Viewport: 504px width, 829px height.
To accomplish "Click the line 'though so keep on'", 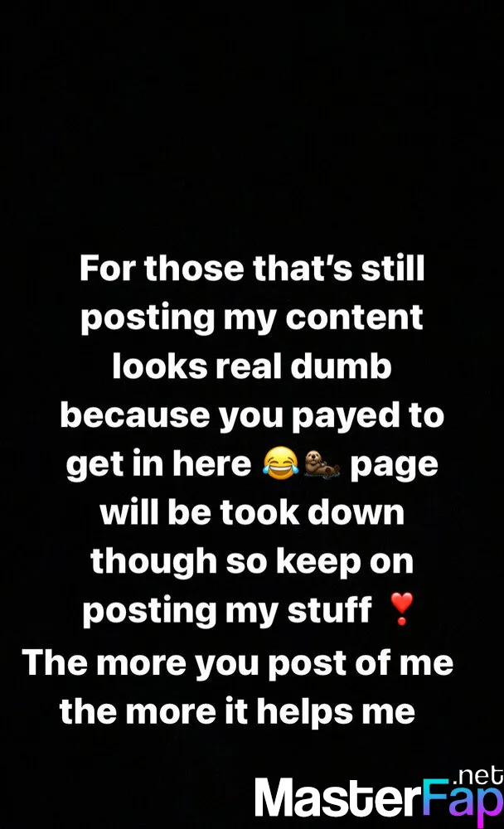I will [x=252, y=562].
